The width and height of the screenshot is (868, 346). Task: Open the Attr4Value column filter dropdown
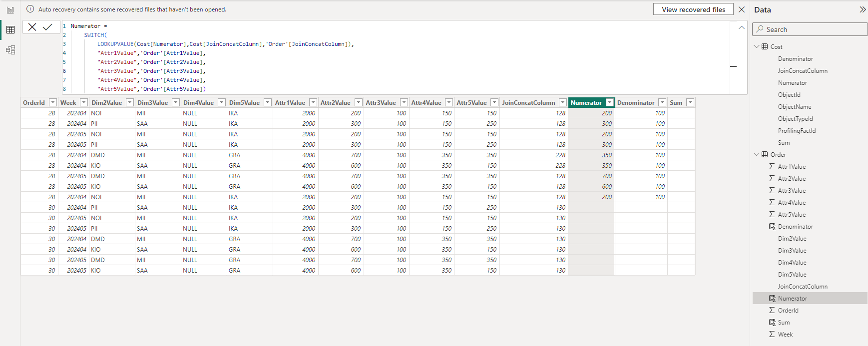pyautogui.click(x=448, y=102)
